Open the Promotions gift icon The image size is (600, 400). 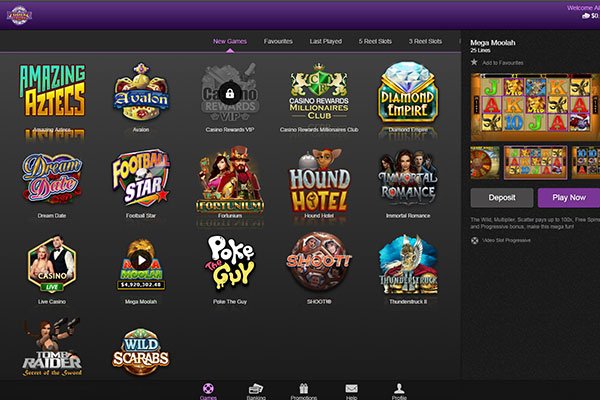click(x=303, y=391)
